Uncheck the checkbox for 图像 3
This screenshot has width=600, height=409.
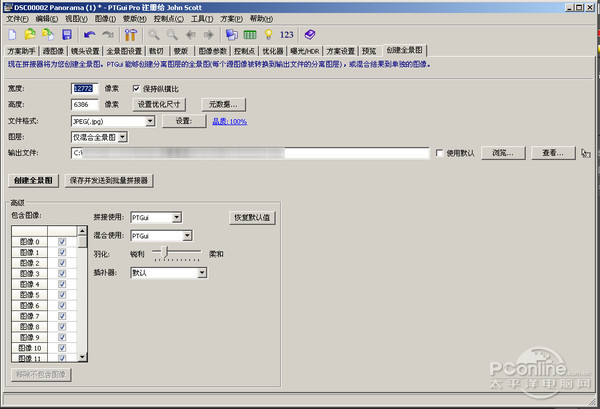62,274
